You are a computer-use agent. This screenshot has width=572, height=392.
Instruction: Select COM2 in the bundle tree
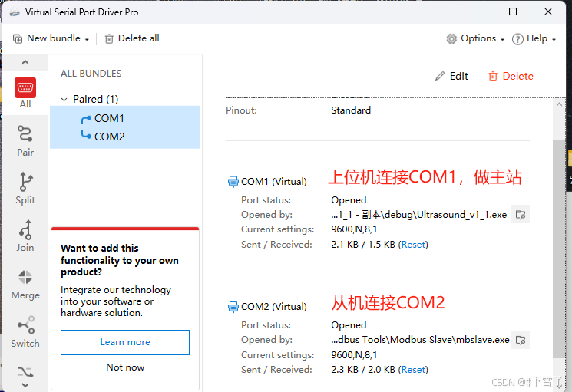click(x=110, y=137)
